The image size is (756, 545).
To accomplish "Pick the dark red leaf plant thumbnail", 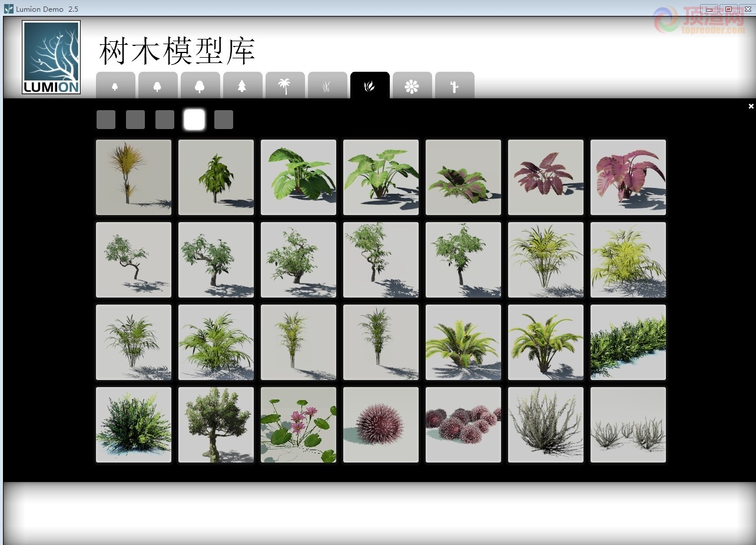I will pos(546,177).
